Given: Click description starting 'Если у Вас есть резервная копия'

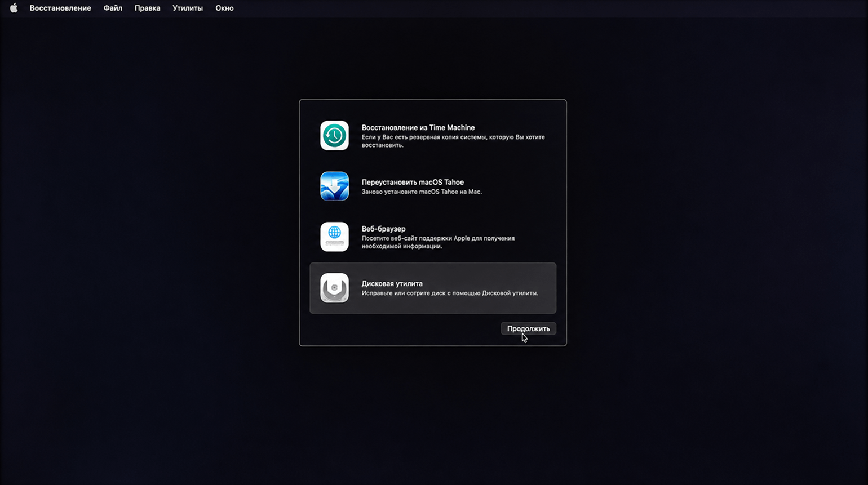Looking at the screenshot, I should tap(453, 141).
